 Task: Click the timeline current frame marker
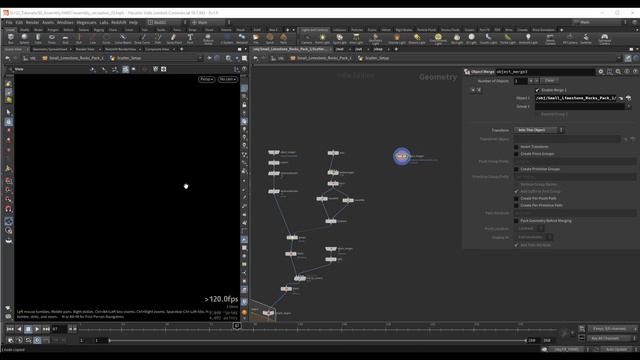pos(237,326)
